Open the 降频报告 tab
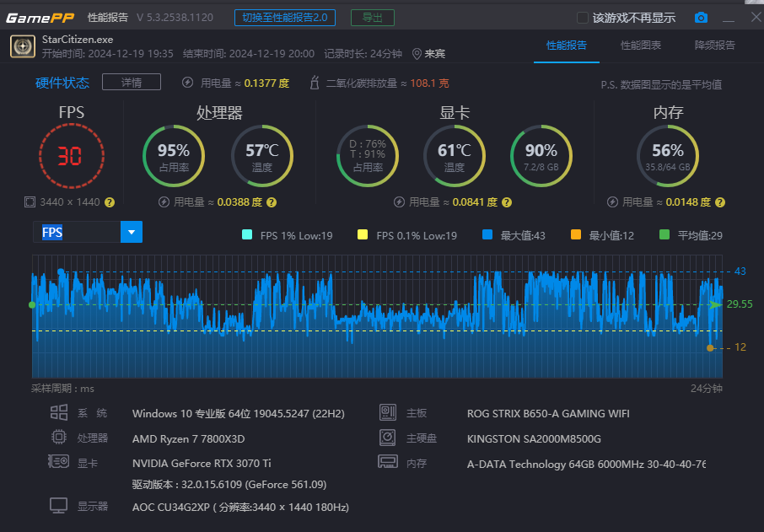 coord(714,46)
